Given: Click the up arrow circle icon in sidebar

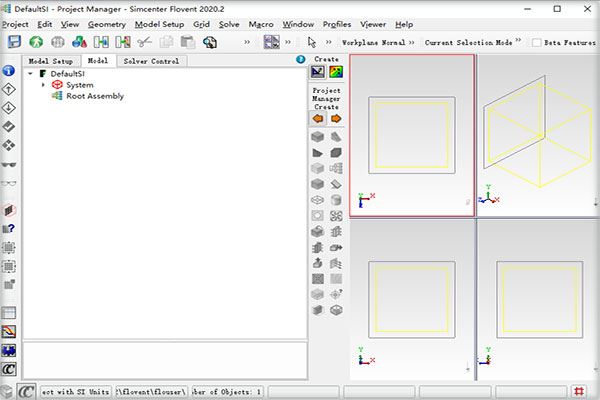Looking at the screenshot, I should (9, 90).
